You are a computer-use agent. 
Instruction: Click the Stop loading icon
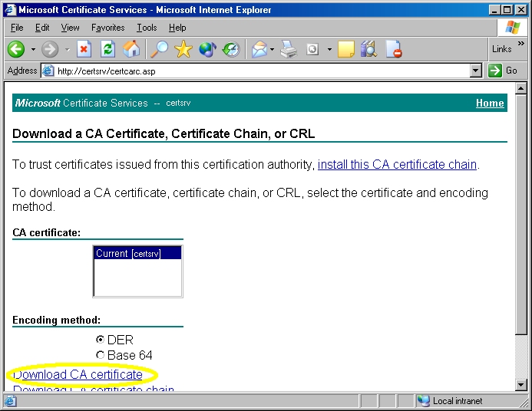tap(84, 50)
